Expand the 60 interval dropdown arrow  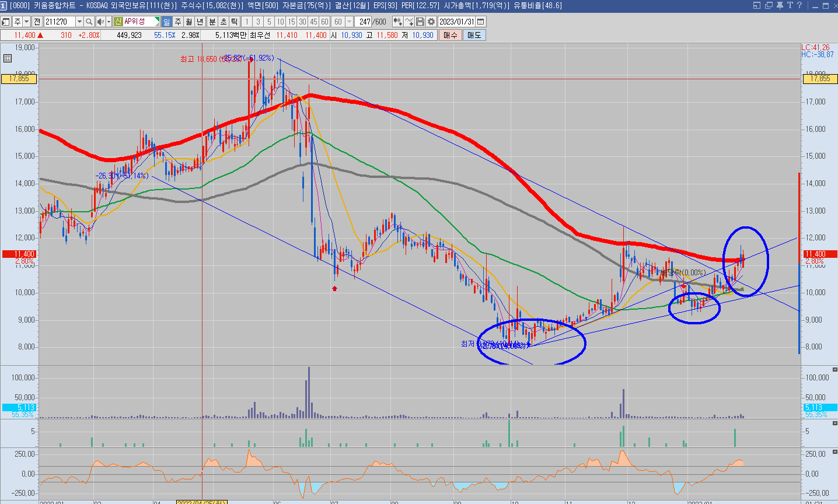click(349, 22)
